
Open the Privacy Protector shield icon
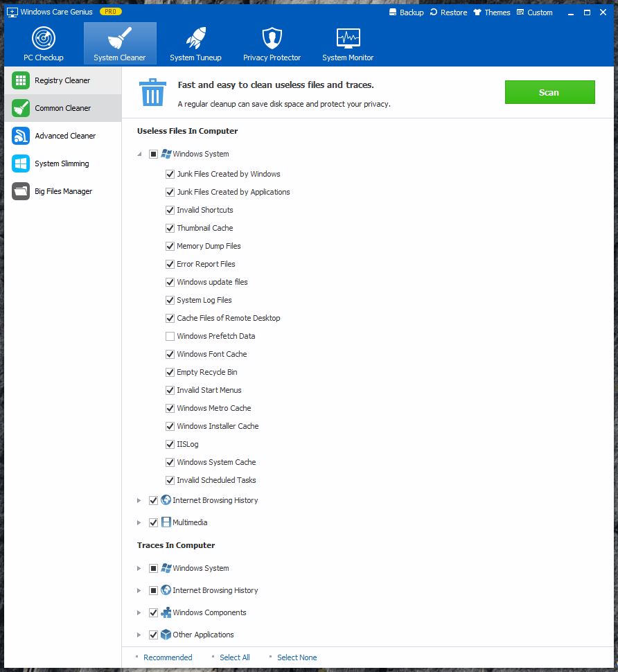click(272, 37)
